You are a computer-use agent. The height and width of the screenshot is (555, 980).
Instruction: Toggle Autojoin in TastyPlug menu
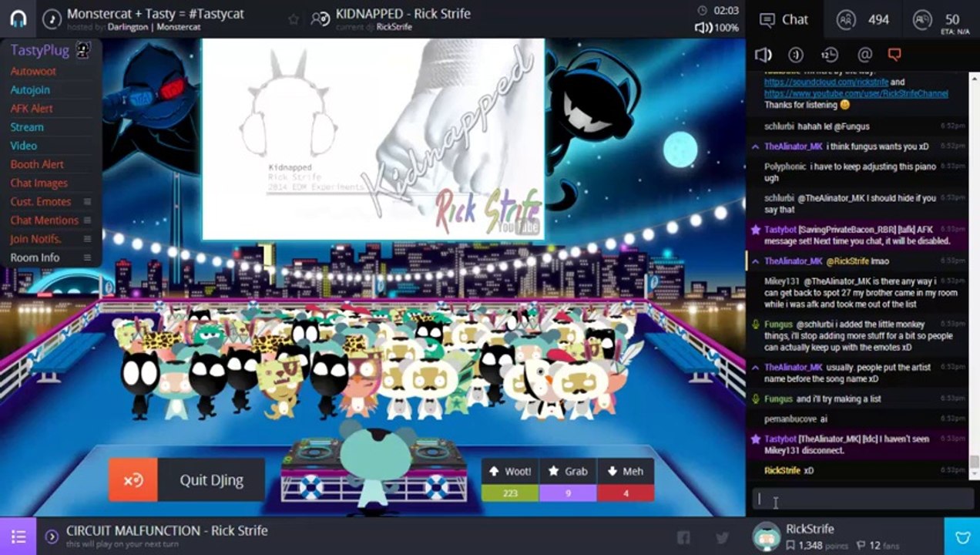(x=30, y=89)
